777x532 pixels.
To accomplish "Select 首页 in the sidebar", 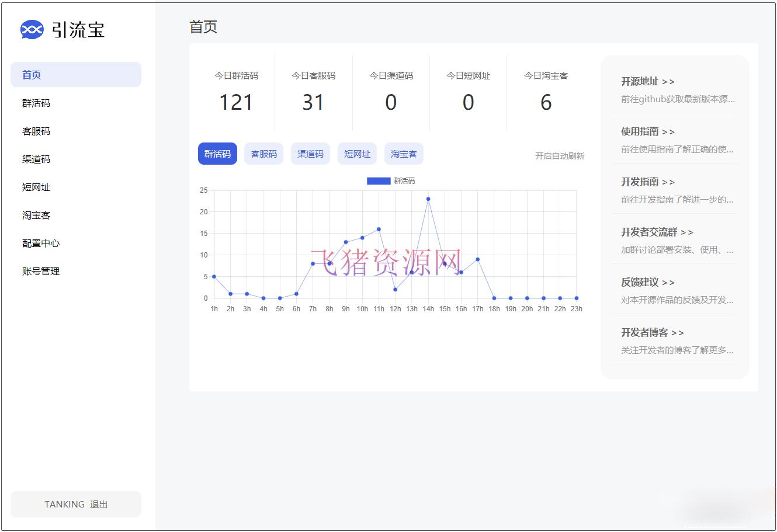I will pyautogui.click(x=32, y=75).
